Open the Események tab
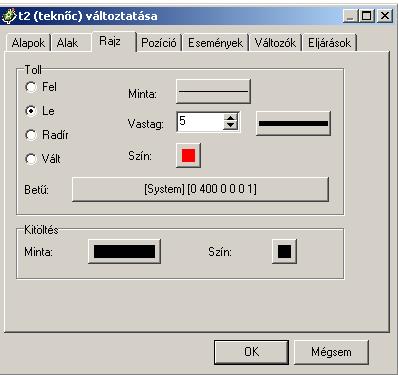Viewport: 398px width, 375px height. (215, 43)
